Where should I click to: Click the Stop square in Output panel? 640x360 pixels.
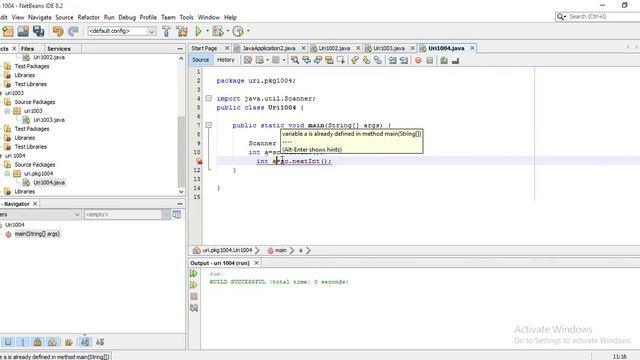pos(194,296)
